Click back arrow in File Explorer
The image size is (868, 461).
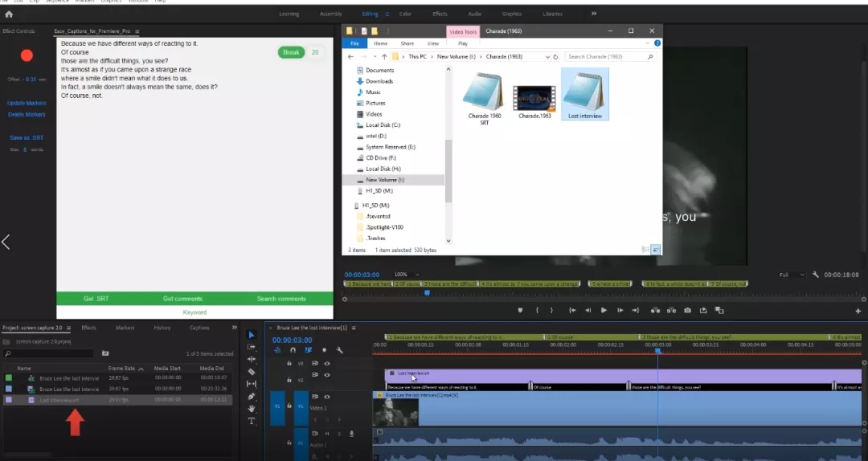click(350, 56)
